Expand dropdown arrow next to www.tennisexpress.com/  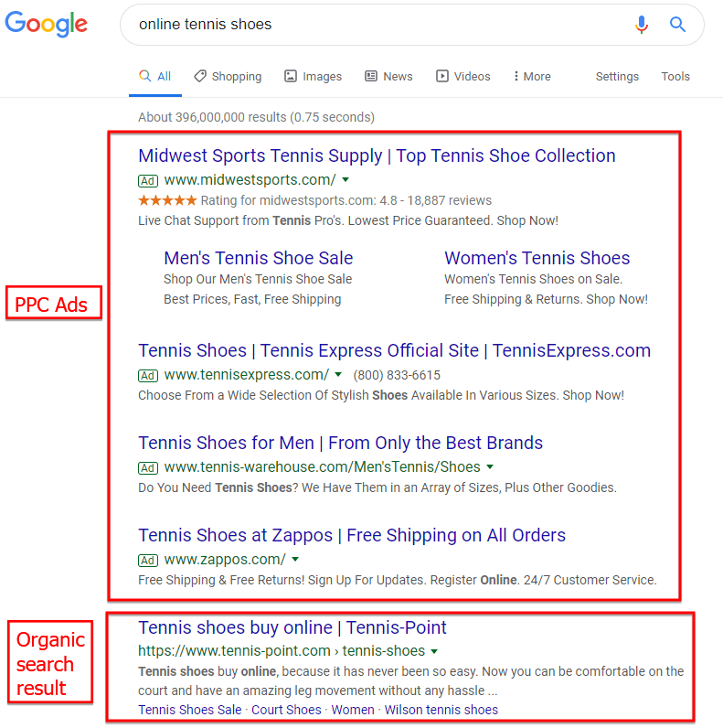pos(338,374)
